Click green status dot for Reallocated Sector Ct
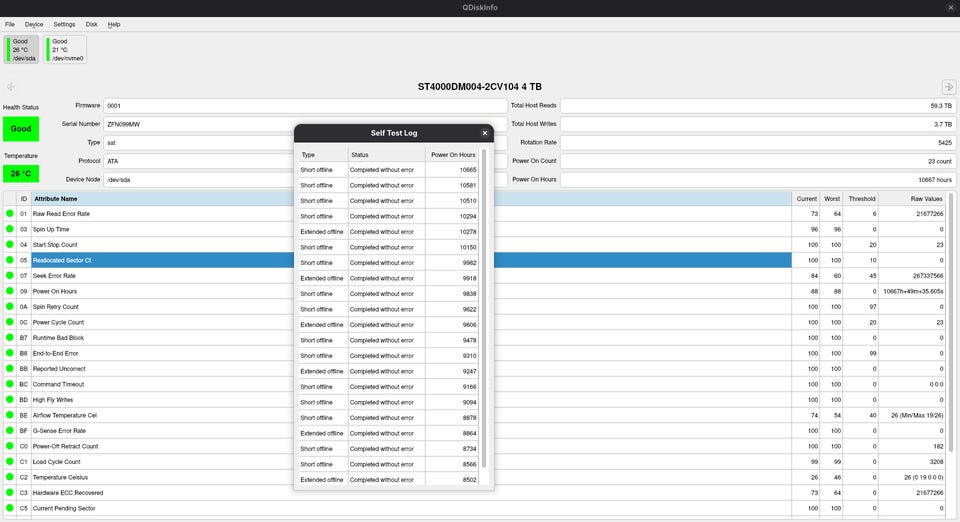The height and width of the screenshot is (522, 960). point(10,260)
